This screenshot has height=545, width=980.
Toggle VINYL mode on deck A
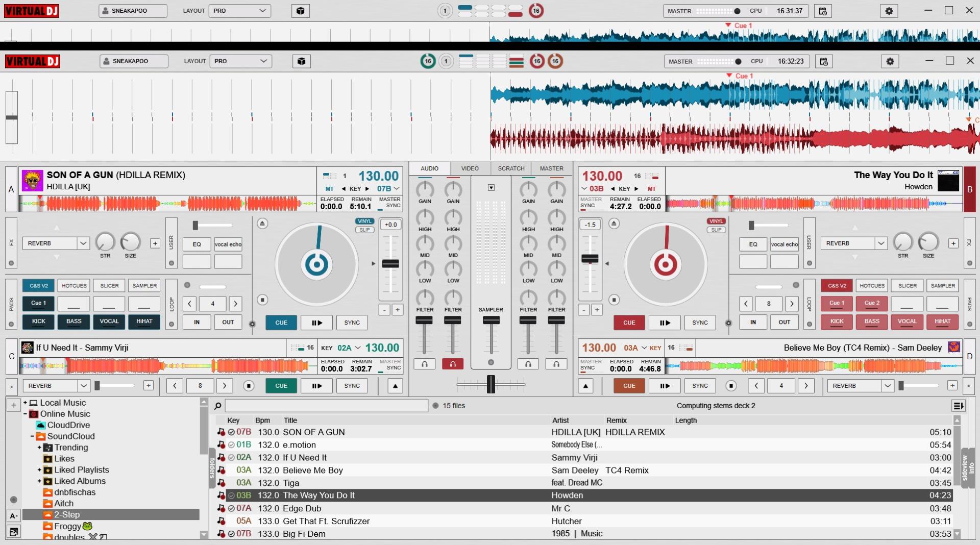tap(364, 221)
